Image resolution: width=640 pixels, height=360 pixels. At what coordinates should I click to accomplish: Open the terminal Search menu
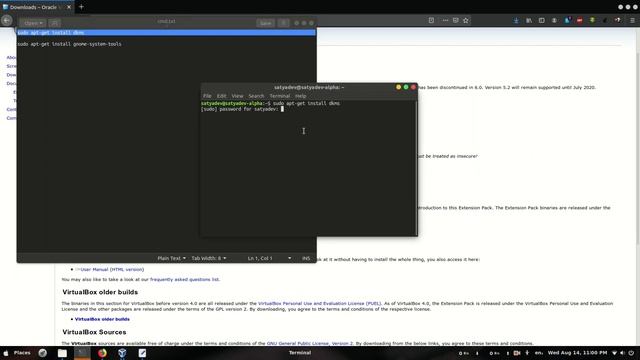point(256,96)
